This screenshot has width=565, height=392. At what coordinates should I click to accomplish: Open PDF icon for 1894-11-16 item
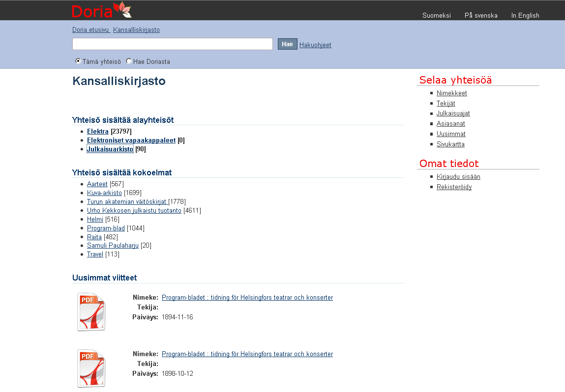(91, 312)
